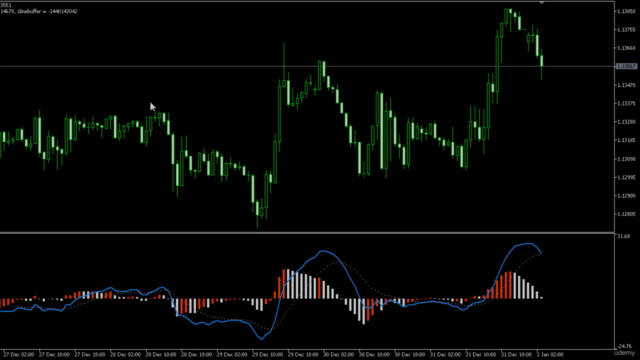Click the chart shift triangle marker
Screen dimensions: 640x360
pyautogui.click(x=542, y=2)
